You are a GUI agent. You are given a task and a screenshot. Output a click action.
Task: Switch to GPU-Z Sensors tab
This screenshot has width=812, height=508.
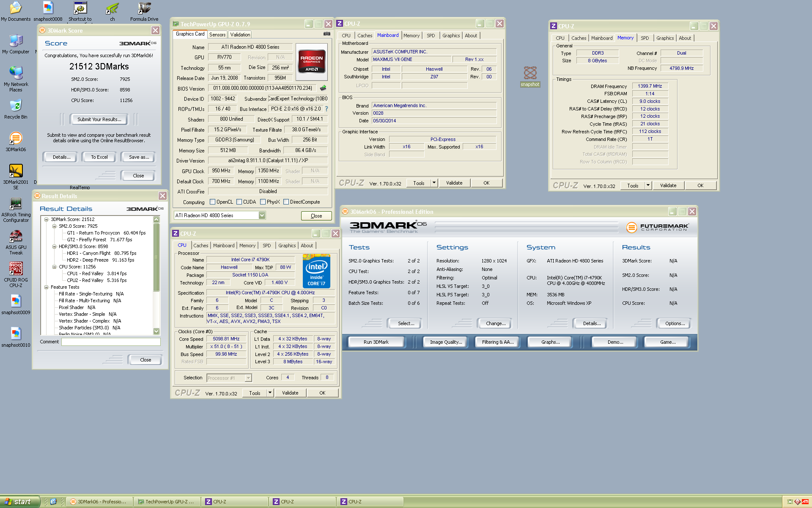pyautogui.click(x=217, y=35)
